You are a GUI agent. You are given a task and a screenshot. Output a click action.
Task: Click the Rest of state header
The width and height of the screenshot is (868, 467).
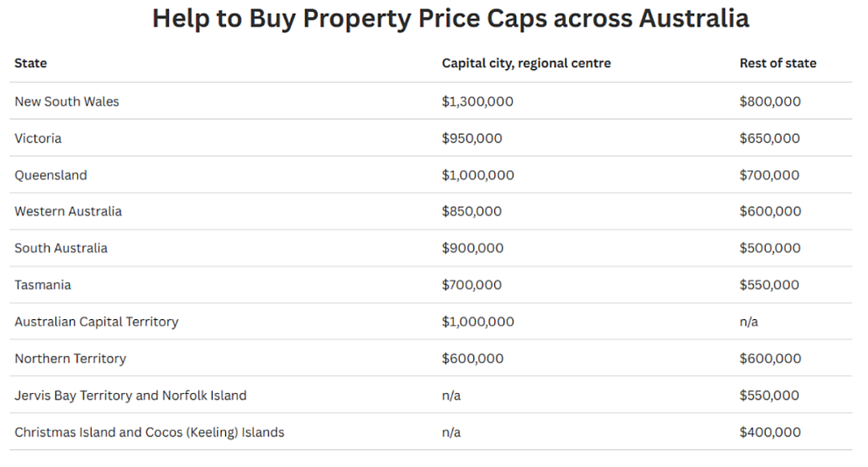(778, 63)
